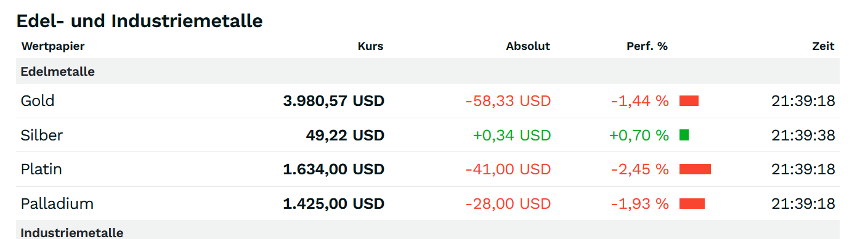Select the Industriemetalle section header row

coord(428,230)
